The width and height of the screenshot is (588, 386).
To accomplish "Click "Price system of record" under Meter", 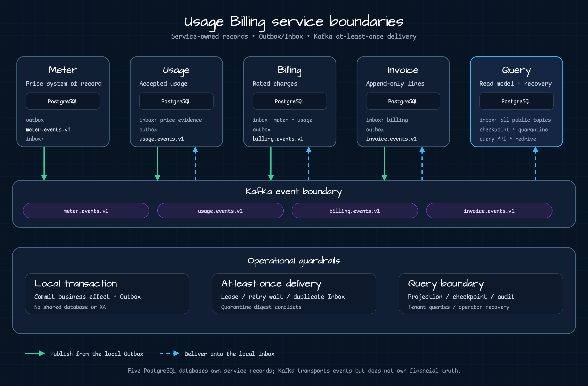I will tap(64, 84).
